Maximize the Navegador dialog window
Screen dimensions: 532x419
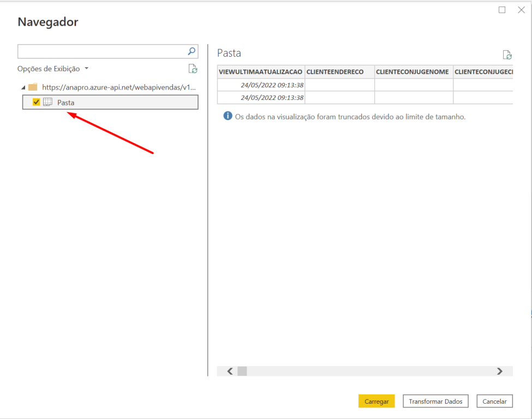click(502, 10)
